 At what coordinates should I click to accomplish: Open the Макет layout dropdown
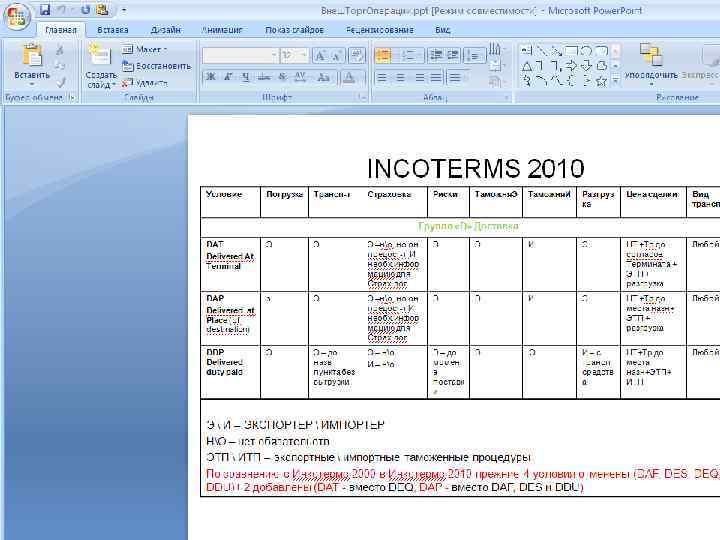(x=145, y=50)
